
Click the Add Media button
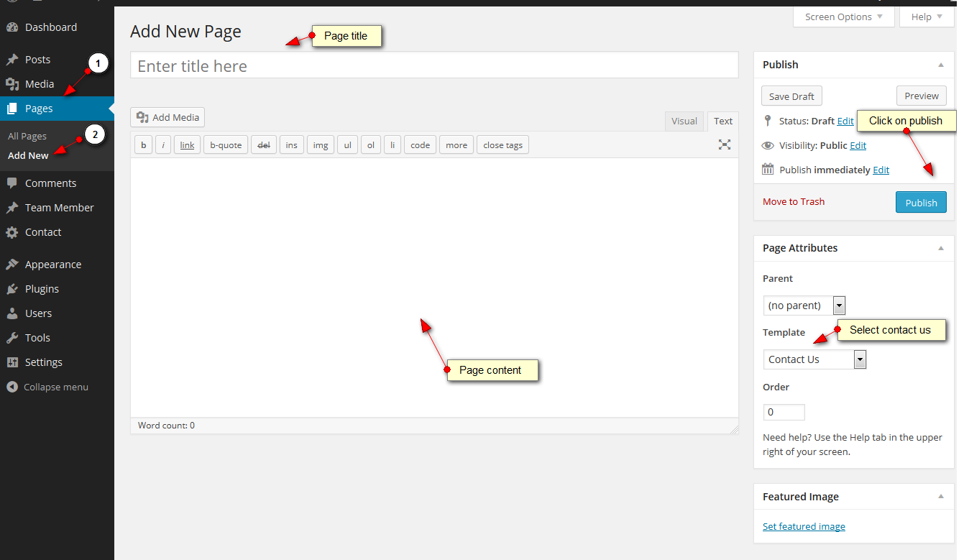click(167, 117)
